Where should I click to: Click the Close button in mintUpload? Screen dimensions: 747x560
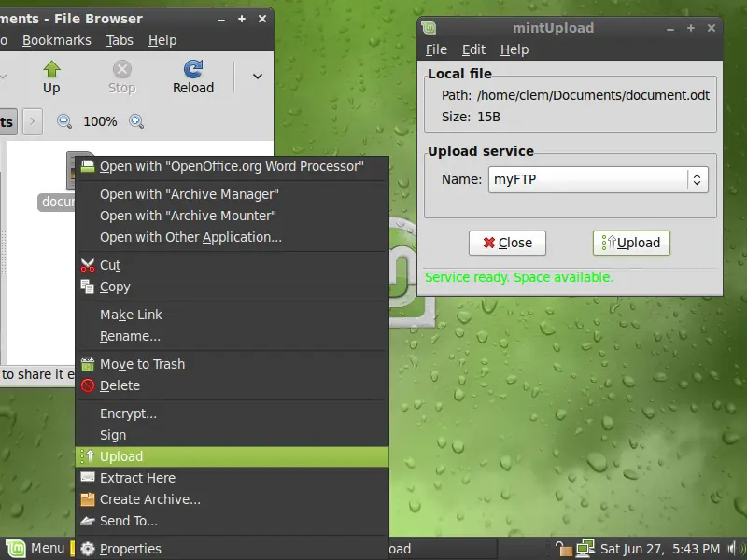(x=507, y=243)
